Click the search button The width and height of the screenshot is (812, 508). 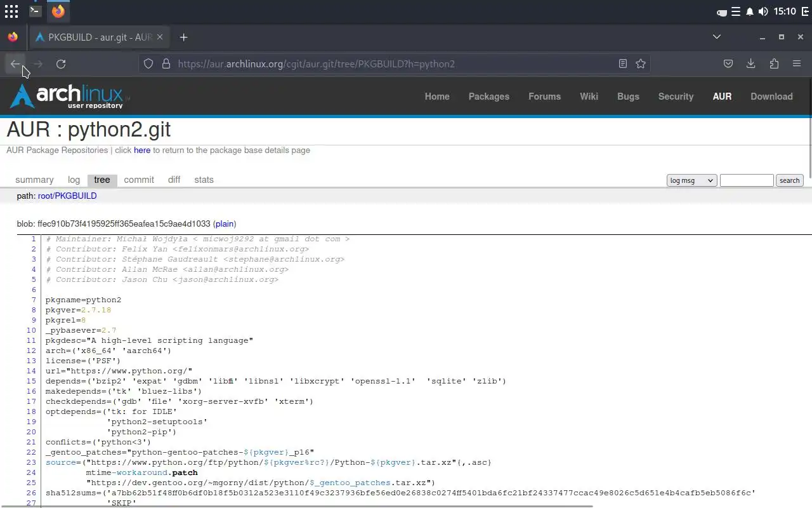point(790,180)
